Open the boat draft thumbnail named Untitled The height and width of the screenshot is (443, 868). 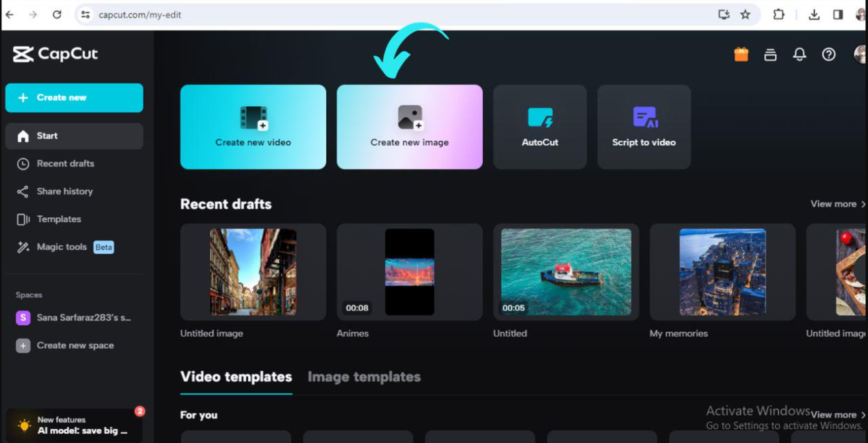[x=566, y=272]
